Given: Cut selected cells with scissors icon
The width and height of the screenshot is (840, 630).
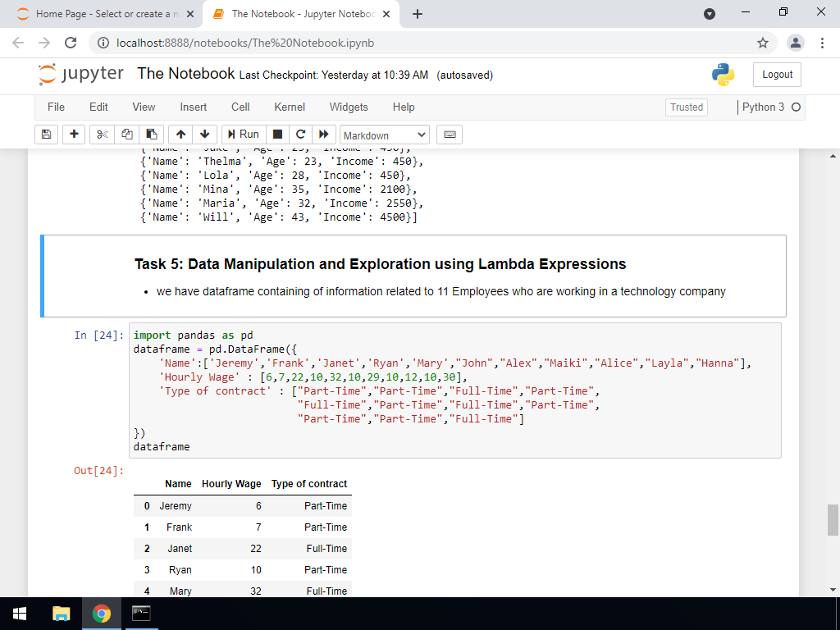Looking at the screenshot, I should pyautogui.click(x=102, y=135).
